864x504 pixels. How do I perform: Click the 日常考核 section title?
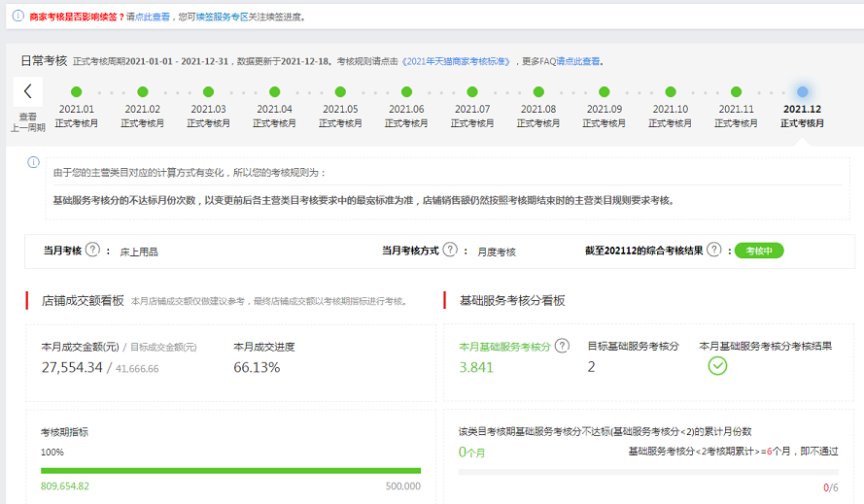click(44, 60)
